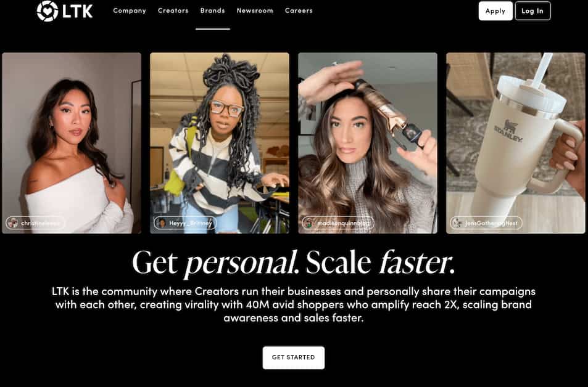The height and width of the screenshot is (387, 588).
Task: Open the Stanley tumbler video thumbnail
Action: pos(516,143)
